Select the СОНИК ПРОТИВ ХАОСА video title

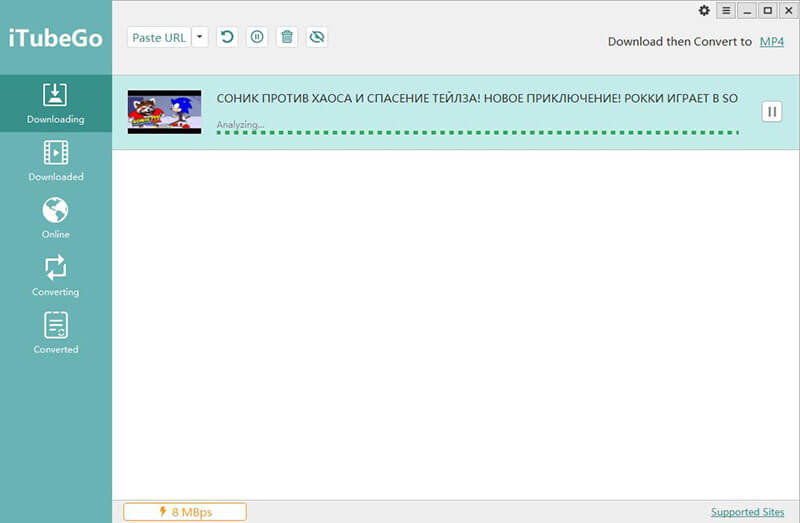click(477, 98)
